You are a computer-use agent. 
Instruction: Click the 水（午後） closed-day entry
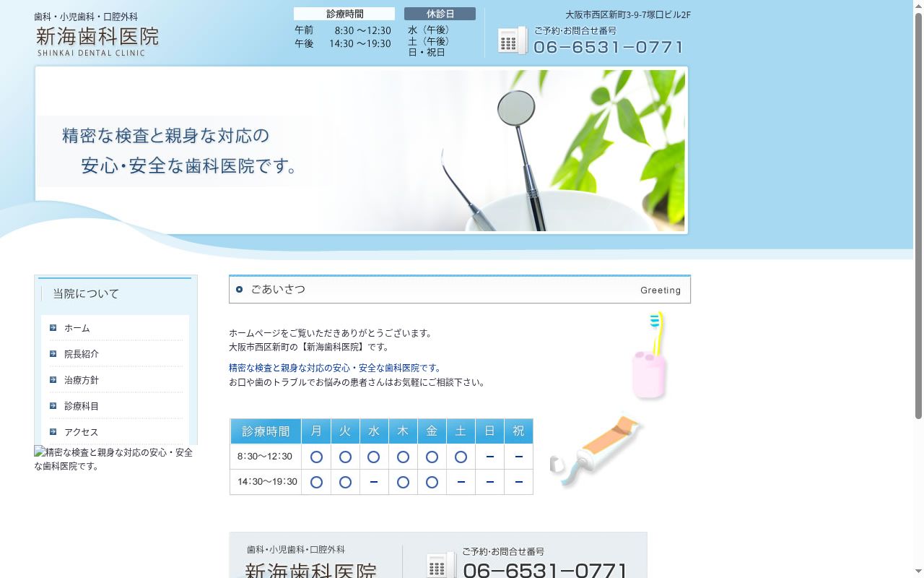429,30
